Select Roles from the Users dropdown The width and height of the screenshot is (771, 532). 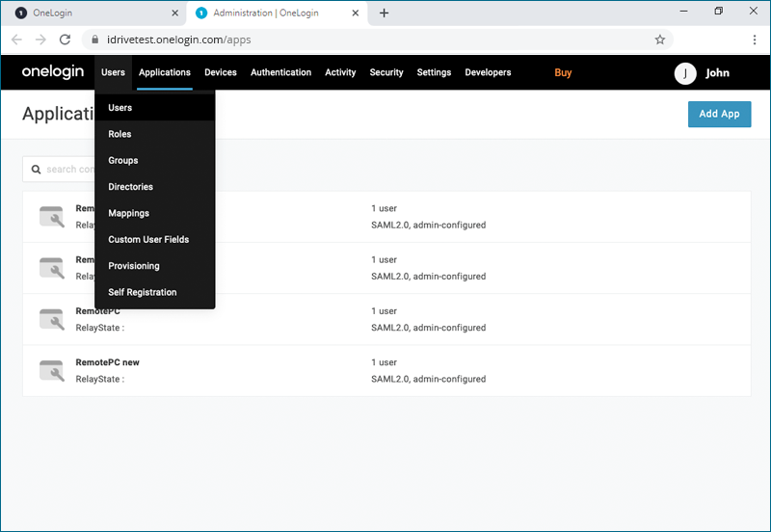120,134
